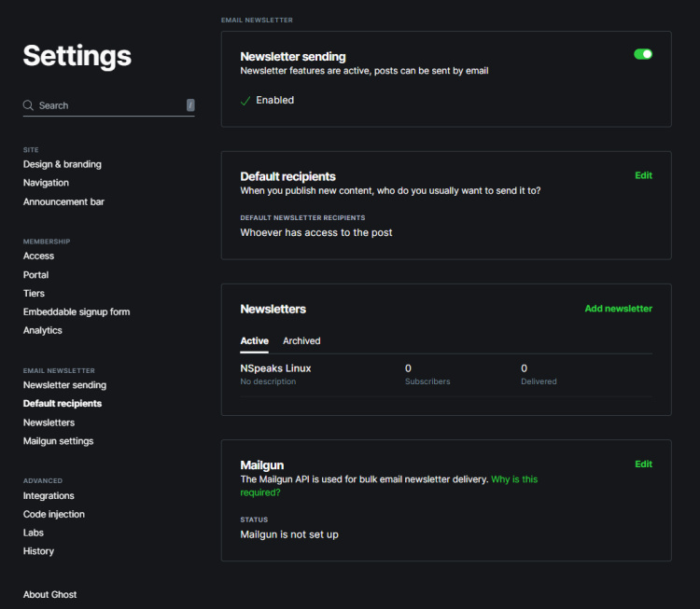Edit the Default recipients setting
The image size is (700, 609).
pyautogui.click(x=643, y=175)
